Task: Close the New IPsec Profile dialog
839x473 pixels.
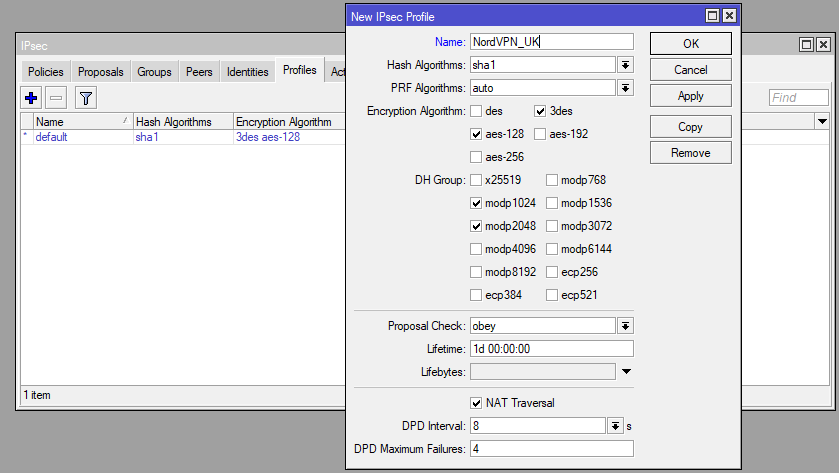Action: [729, 16]
